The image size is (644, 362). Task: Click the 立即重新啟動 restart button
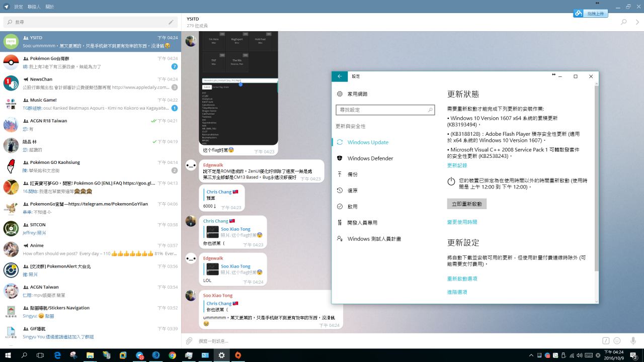point(466,204)
